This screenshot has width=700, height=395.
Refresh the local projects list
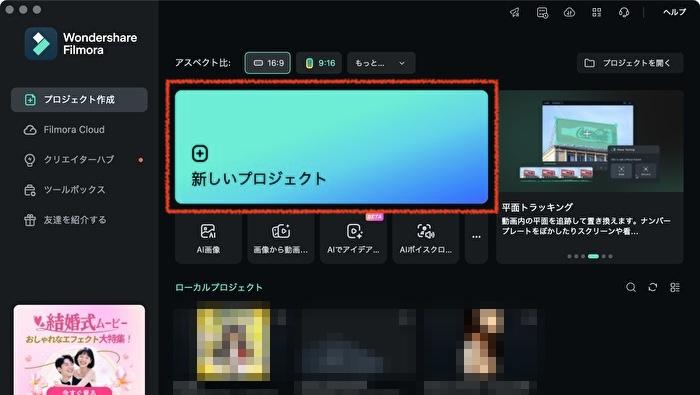click(x=653, y=287)
